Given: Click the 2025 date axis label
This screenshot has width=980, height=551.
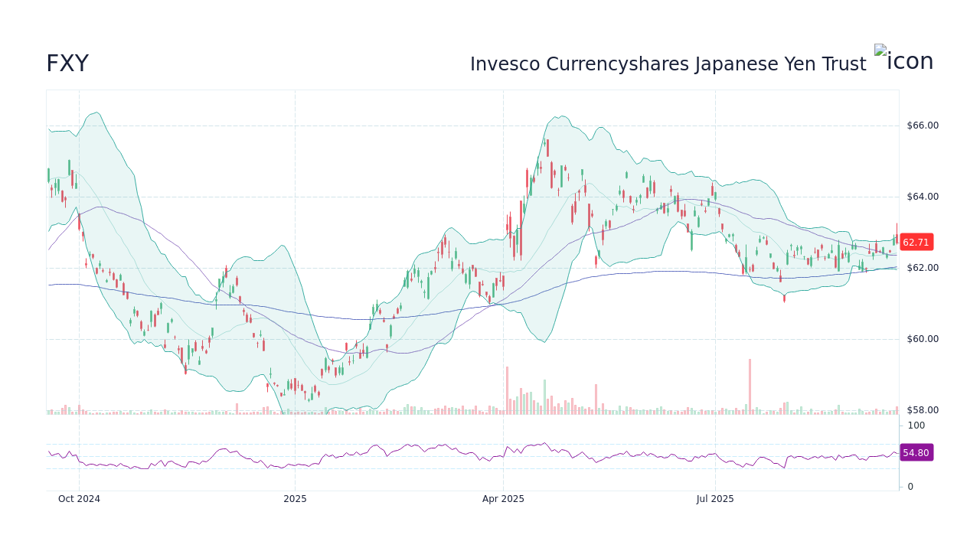Looking at the screenshot, I should coord(295,499).
